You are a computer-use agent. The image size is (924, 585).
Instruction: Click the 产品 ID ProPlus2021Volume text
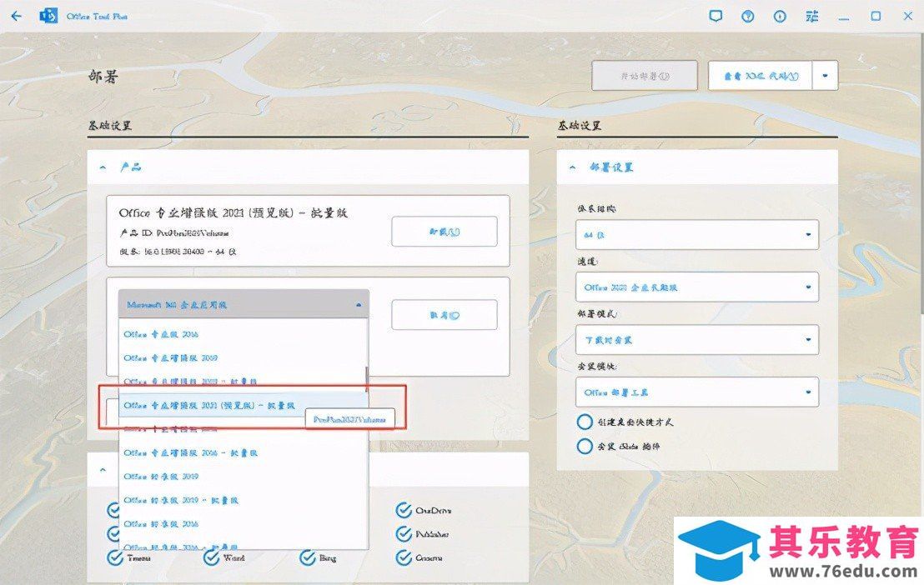(174, 232)
